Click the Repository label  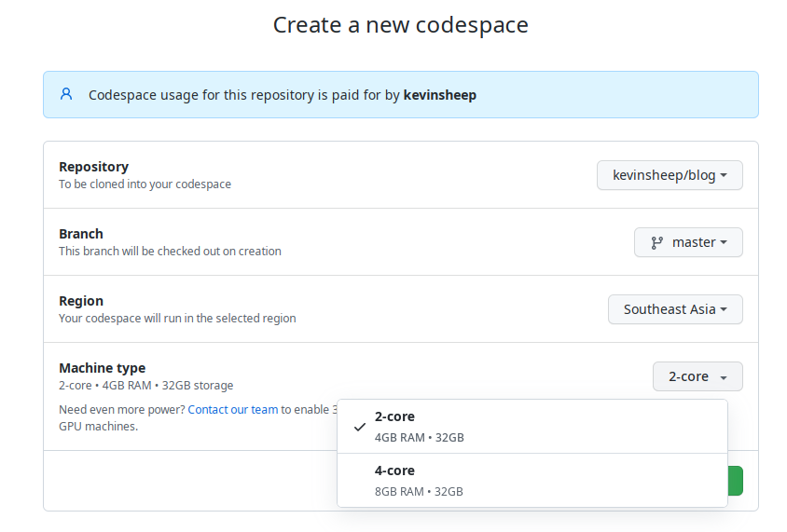tap(94, 167)
